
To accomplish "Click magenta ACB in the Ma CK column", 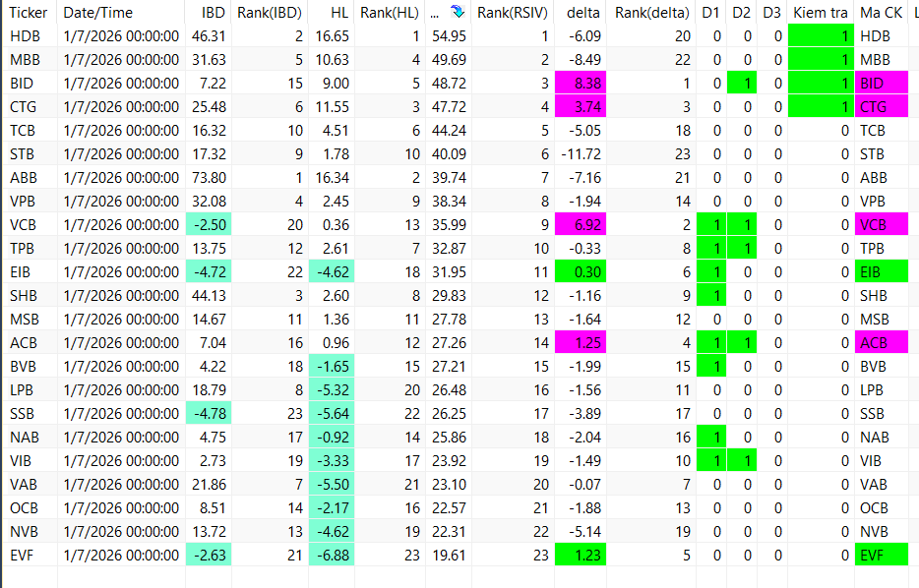I will [882, 342].
